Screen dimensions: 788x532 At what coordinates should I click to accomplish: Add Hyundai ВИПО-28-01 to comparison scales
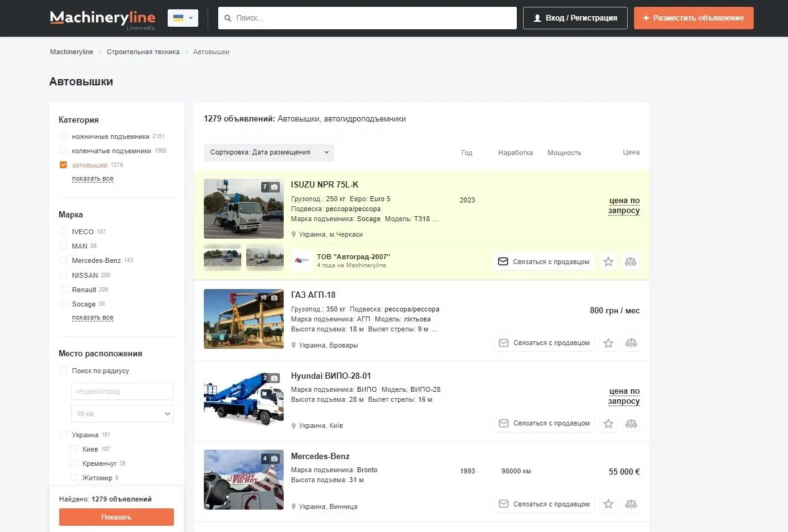tap(631, 424)
